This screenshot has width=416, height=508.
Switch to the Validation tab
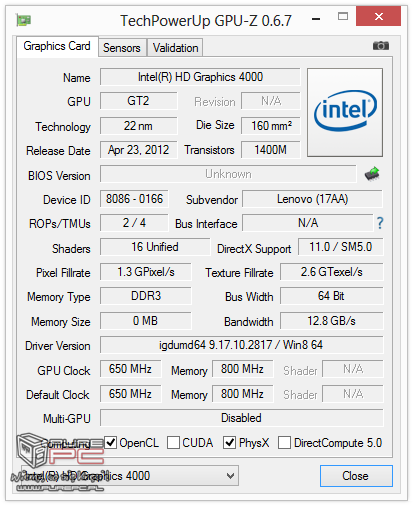click(x=175, y=48)
